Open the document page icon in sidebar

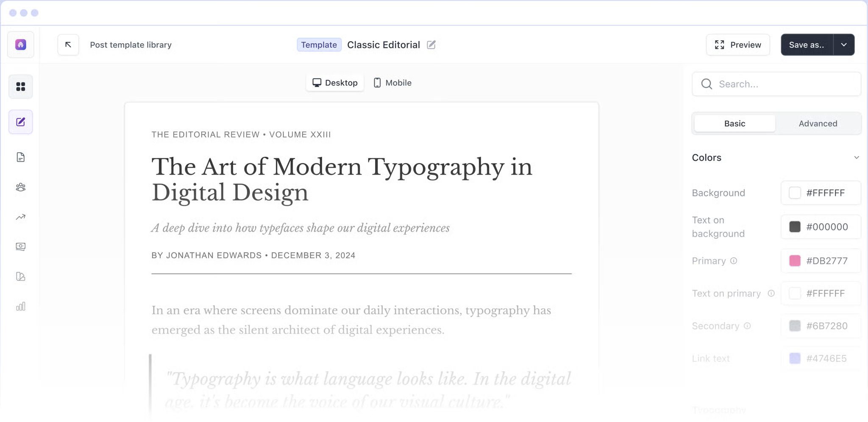point(21,157)
